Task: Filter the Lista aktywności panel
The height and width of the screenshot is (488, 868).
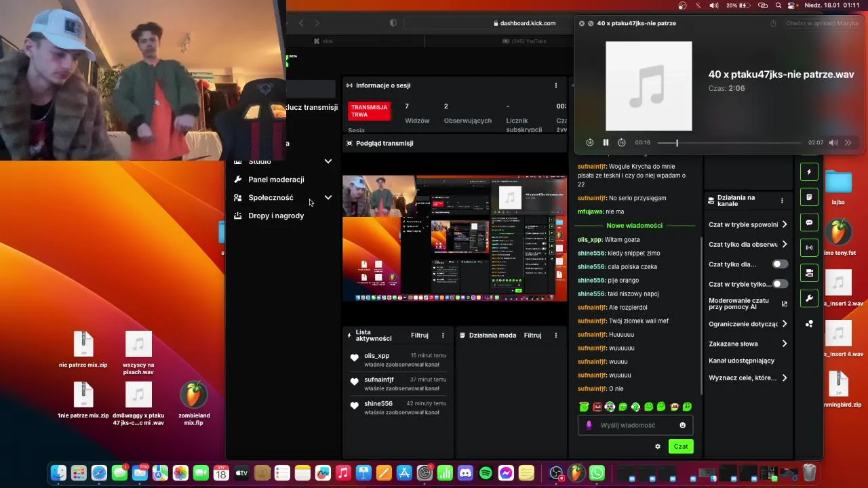Action: [x=420, y=335]
